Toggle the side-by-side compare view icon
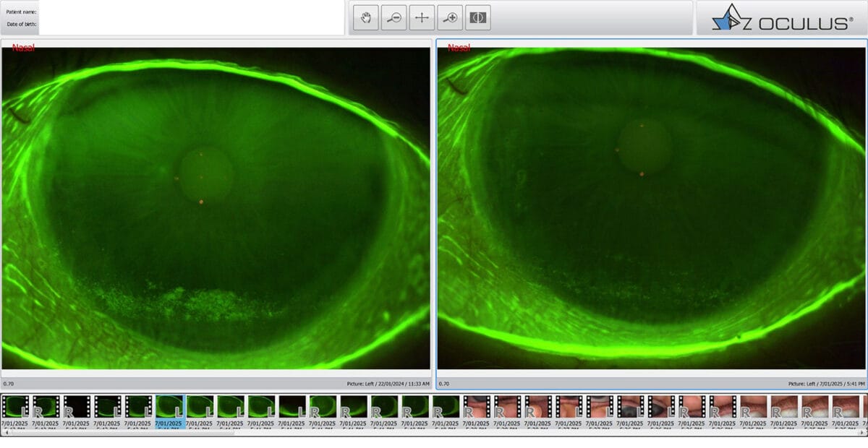 pos(478,17)
